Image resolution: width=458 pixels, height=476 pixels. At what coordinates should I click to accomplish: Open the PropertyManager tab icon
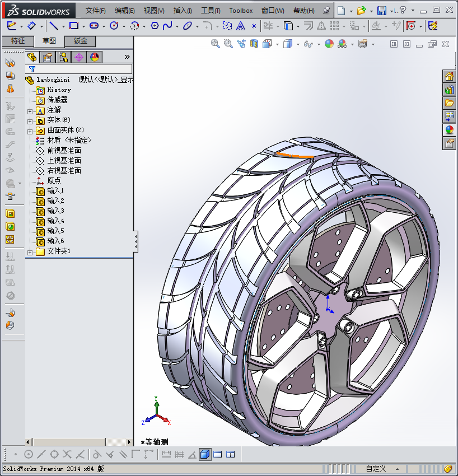(48, 57)
